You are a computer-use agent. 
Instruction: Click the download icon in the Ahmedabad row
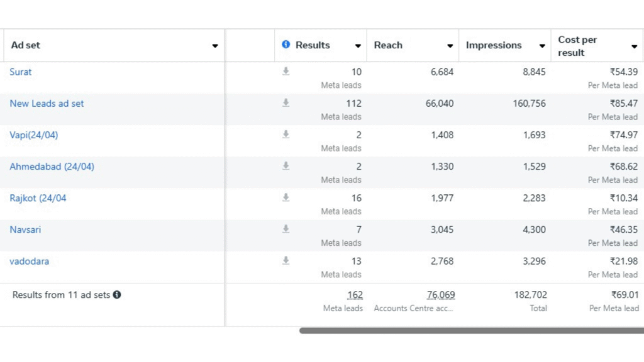(x=286, y=166)
